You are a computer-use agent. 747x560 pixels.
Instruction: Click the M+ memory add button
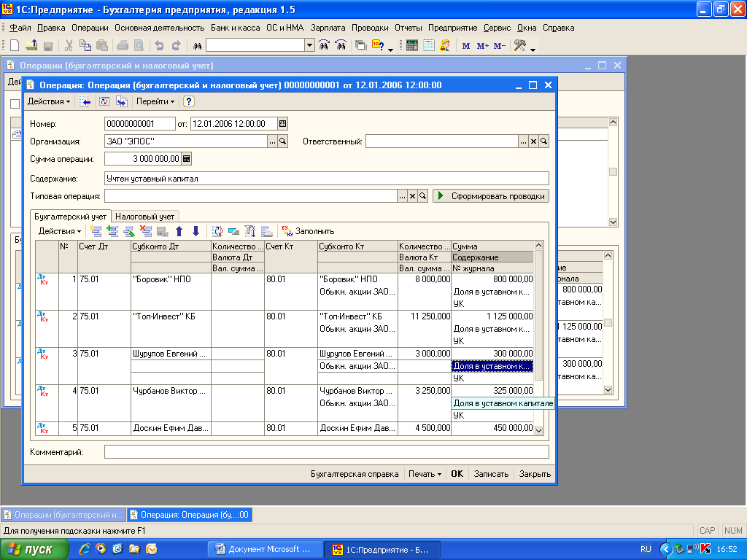[x=482, y=46]
